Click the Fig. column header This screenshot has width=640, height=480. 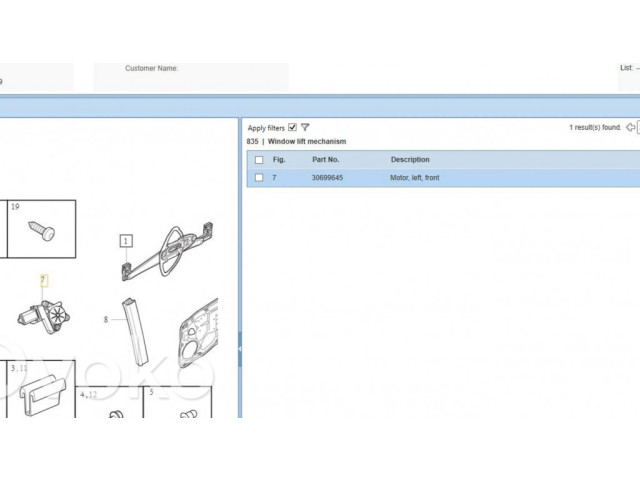click(x=279, y=160)
